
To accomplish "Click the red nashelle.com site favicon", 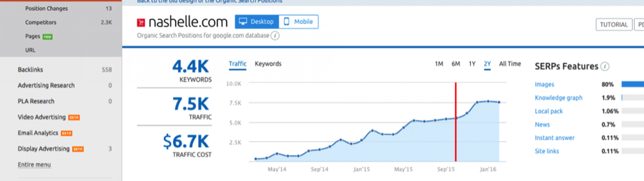I will coord(141,23).
